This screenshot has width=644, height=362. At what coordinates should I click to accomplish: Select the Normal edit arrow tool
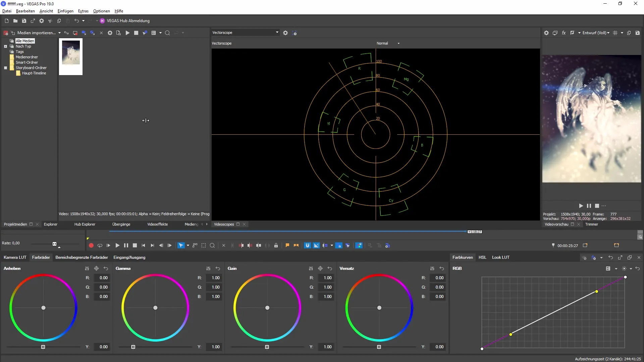[181, 245]
